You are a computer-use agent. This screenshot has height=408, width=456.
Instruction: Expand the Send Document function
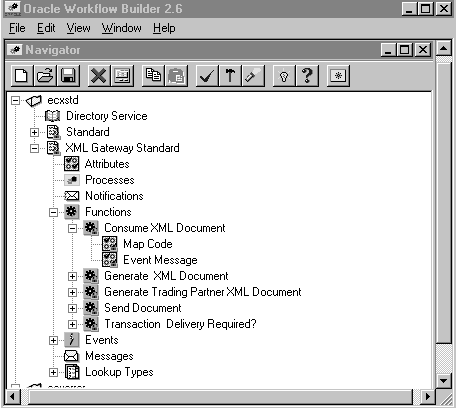tap(72, 308)
